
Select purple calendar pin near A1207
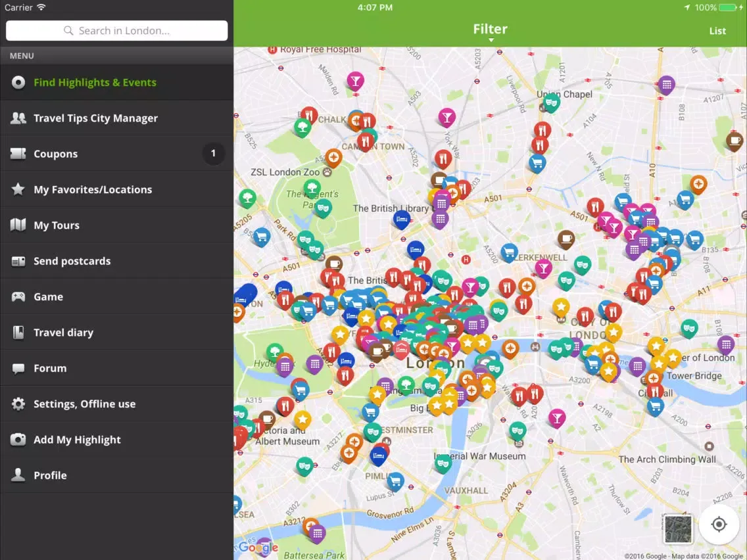point(667,85)
